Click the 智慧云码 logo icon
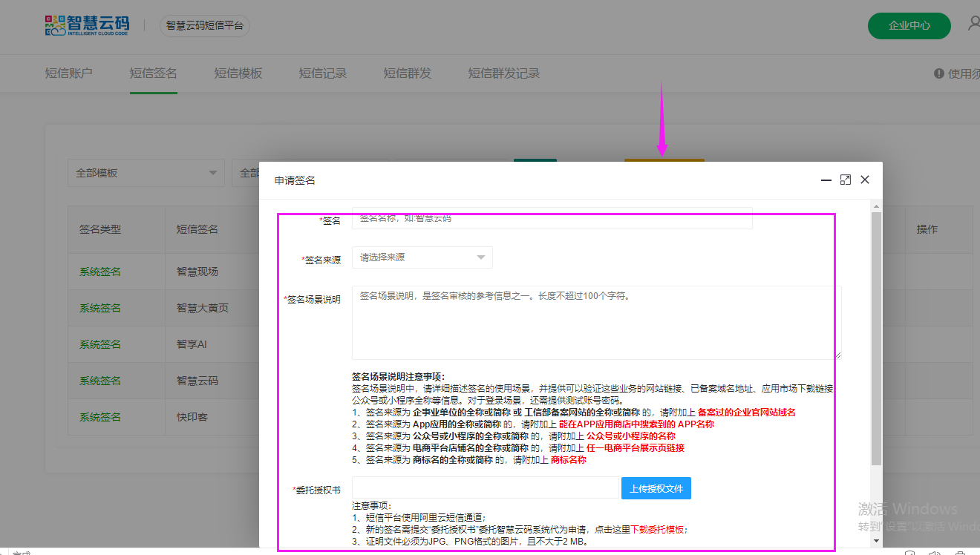 (x=55, y=25)
